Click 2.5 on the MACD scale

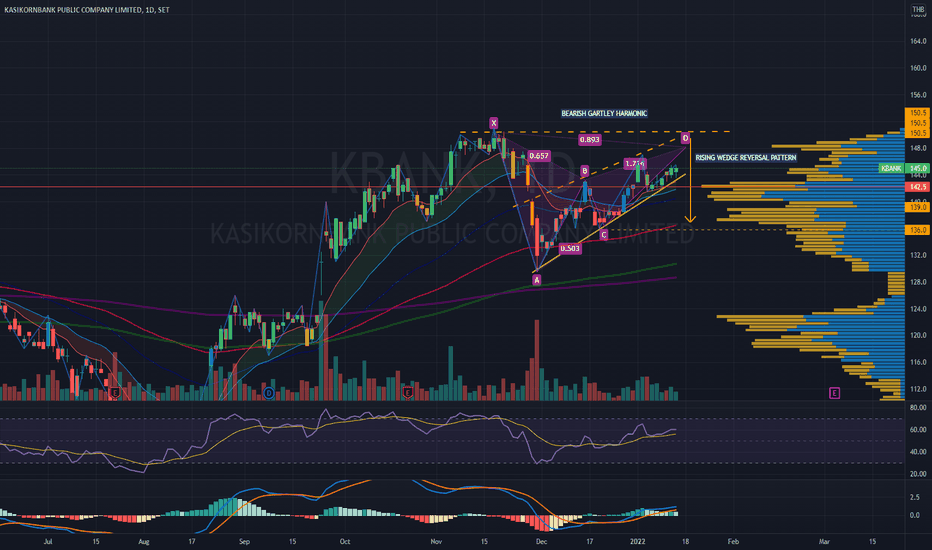[915, 497]
